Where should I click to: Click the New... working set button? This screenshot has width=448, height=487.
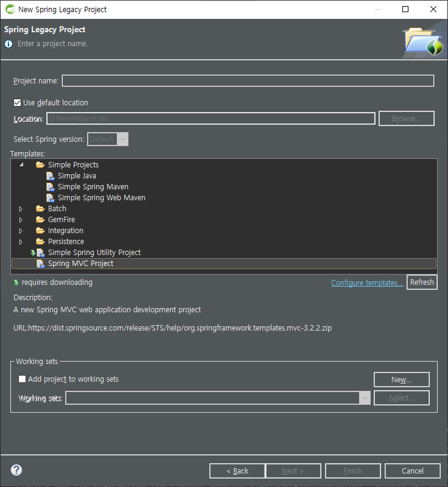click(401, 379)
